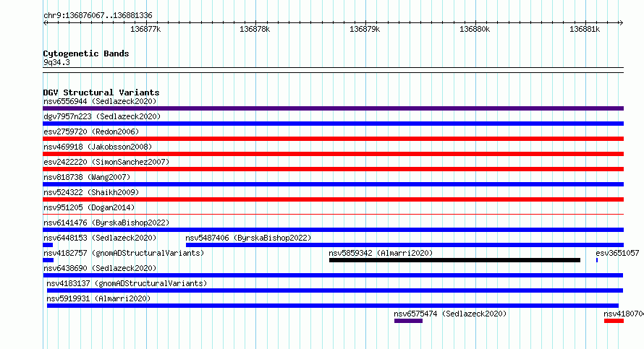Open the nsv5487406 (ByrskaBishop2022) label

(248, 238)
